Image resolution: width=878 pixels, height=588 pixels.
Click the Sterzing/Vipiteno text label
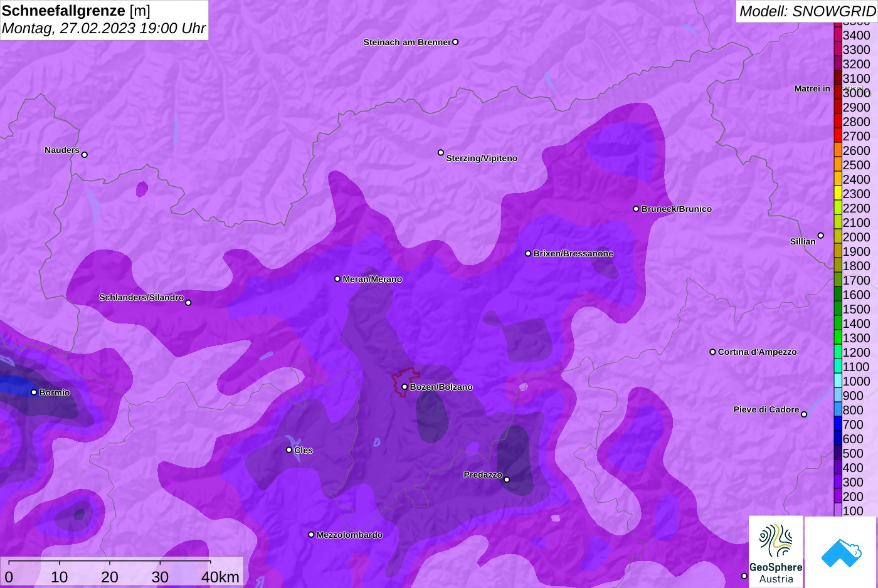click(482, 158)
